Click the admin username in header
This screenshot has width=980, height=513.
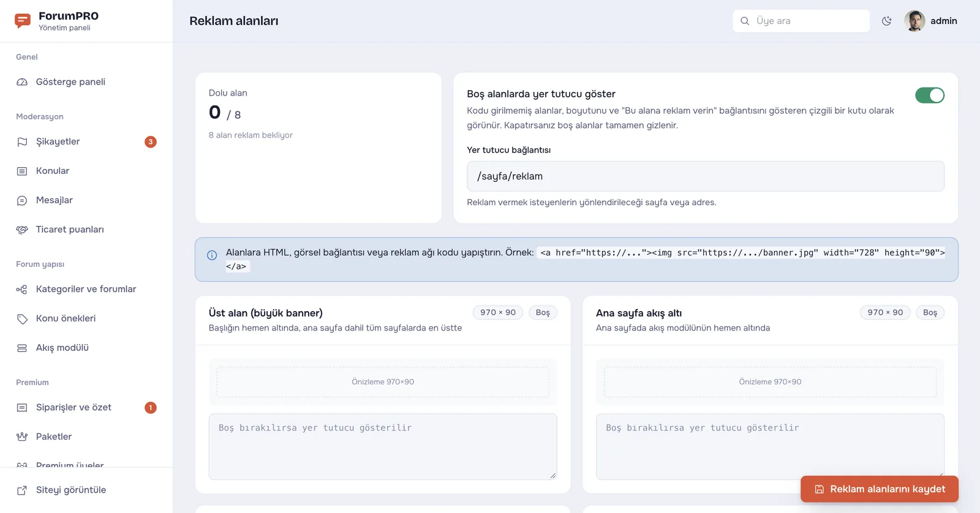tap(944, 21)
